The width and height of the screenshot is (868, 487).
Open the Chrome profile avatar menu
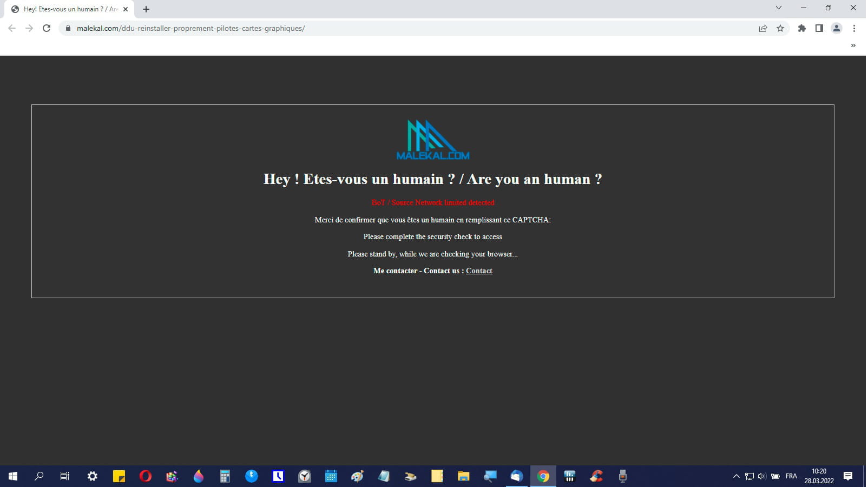(837, 28)
